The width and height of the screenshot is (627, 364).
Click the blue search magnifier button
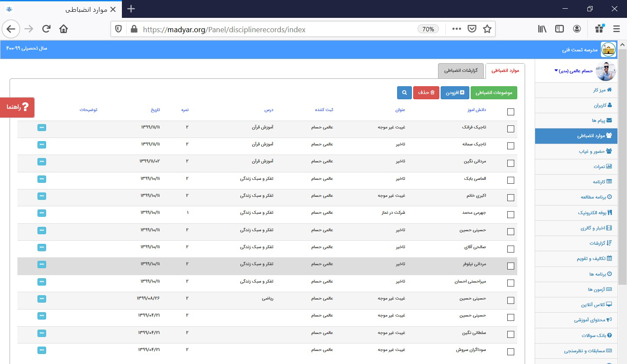coord(405,92)
